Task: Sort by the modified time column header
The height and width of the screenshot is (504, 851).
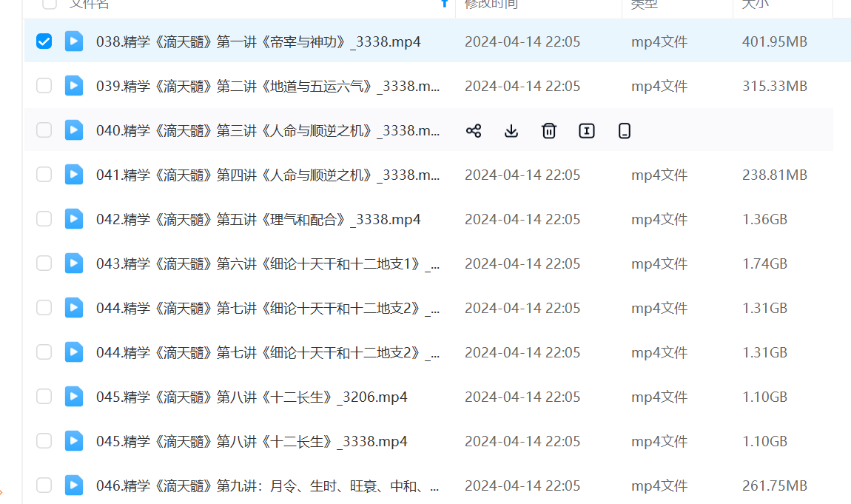Action: tap(491, 4)
